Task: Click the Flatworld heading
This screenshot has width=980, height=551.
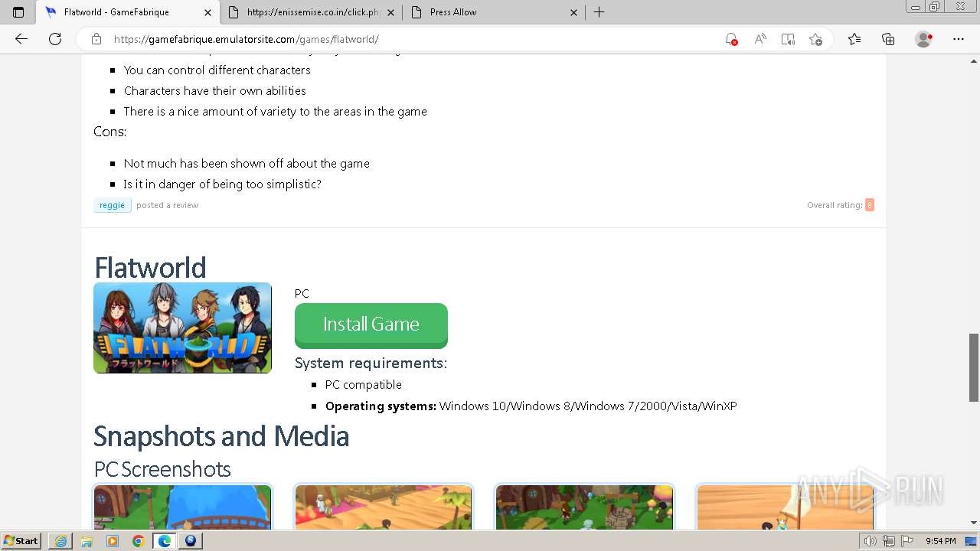Action: click(150, 268)
